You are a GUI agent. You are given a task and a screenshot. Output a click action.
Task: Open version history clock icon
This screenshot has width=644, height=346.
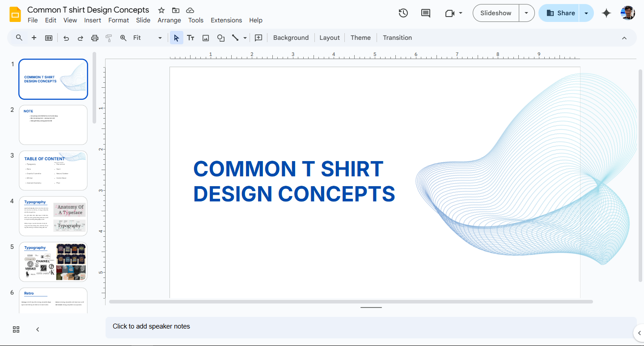coord(403,13)
